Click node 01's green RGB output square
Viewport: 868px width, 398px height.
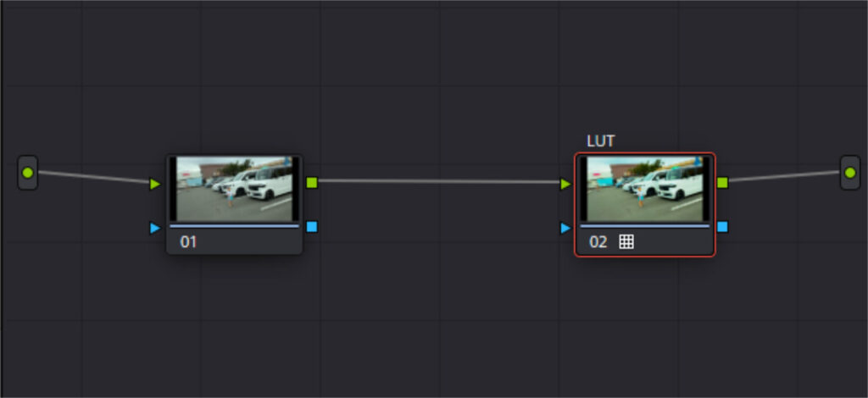[x=312, y=182]
